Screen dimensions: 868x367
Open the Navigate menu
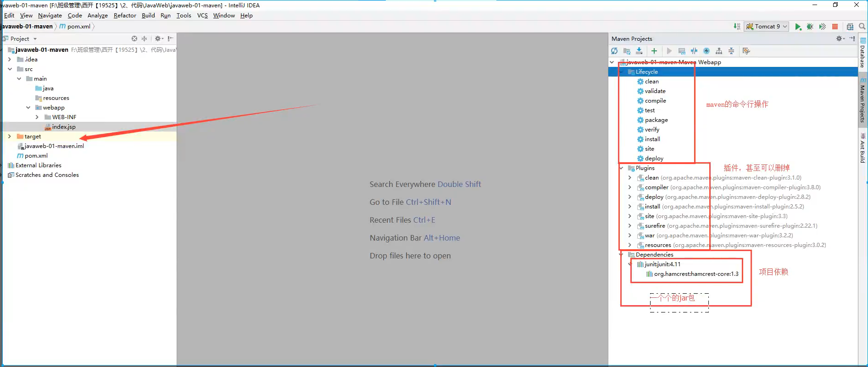[50, 16]
